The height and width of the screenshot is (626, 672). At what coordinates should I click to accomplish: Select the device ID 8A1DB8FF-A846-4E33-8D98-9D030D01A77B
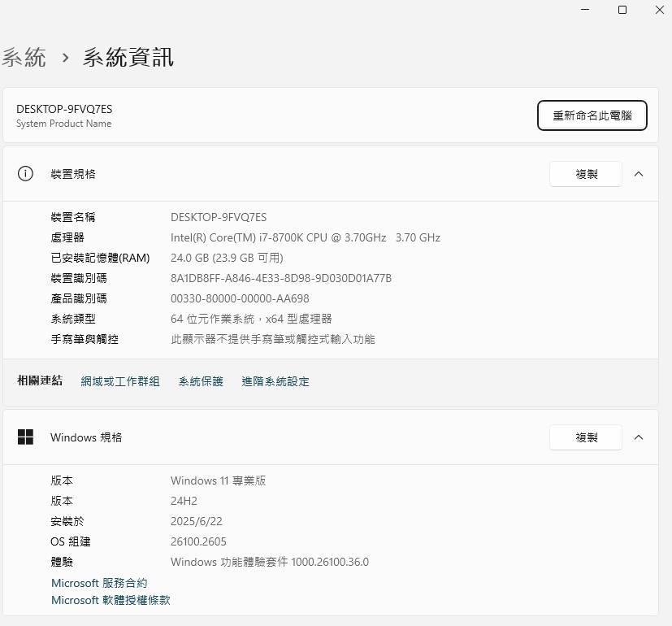tap(281, 278)
